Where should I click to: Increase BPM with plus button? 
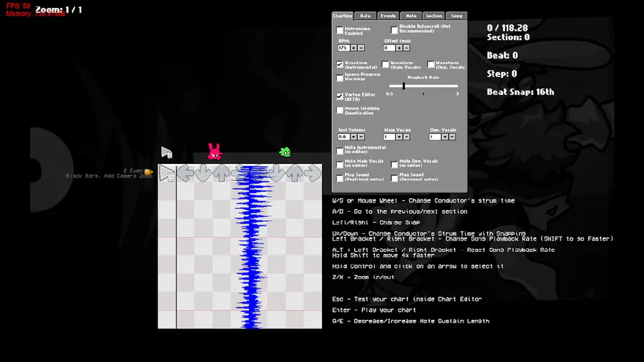(x=353, y=48)
